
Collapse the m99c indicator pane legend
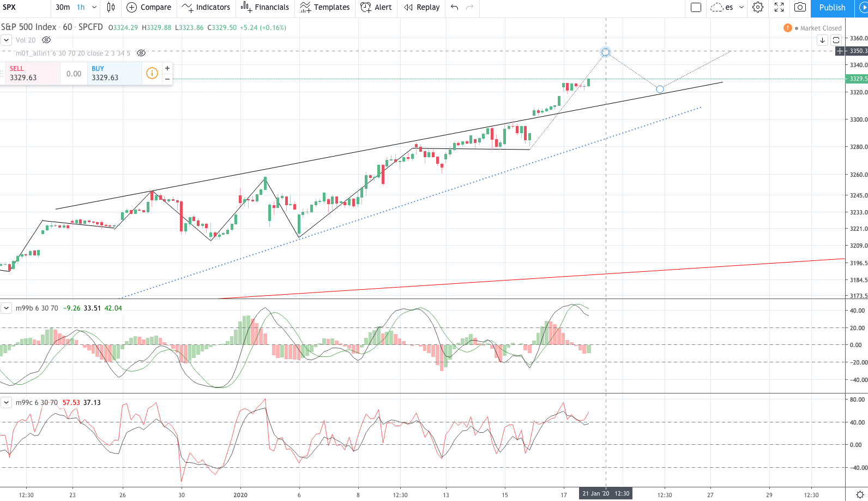(x=6, y=402)
